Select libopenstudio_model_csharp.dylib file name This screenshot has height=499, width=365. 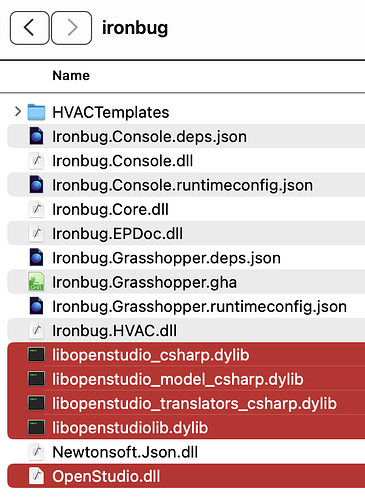178,380
